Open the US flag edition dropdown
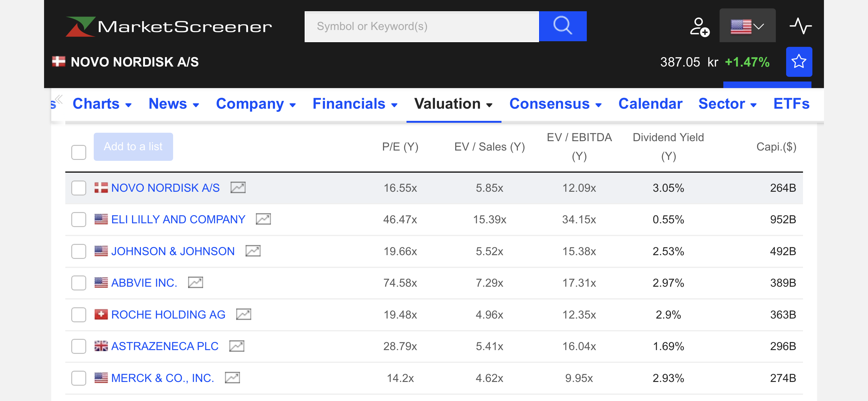Image resolution: width=868 pixels, height=401 pixels. click(x=747, y=26)
